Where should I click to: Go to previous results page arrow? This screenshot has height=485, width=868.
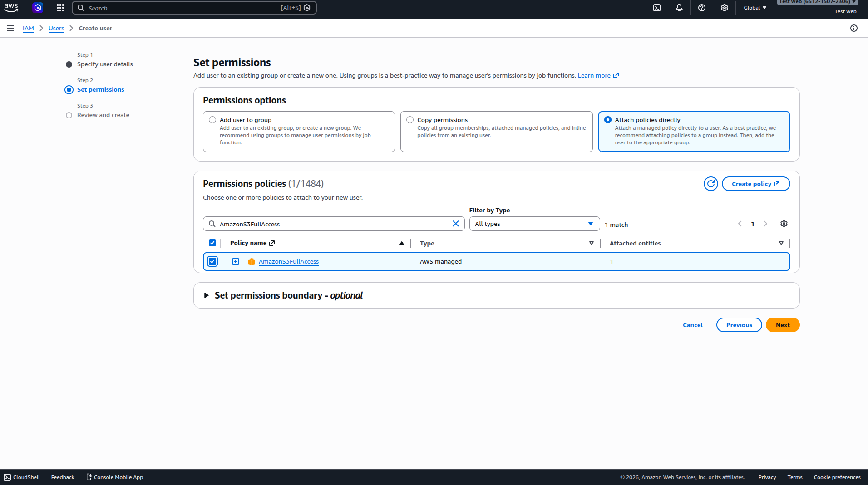(740, 224)
